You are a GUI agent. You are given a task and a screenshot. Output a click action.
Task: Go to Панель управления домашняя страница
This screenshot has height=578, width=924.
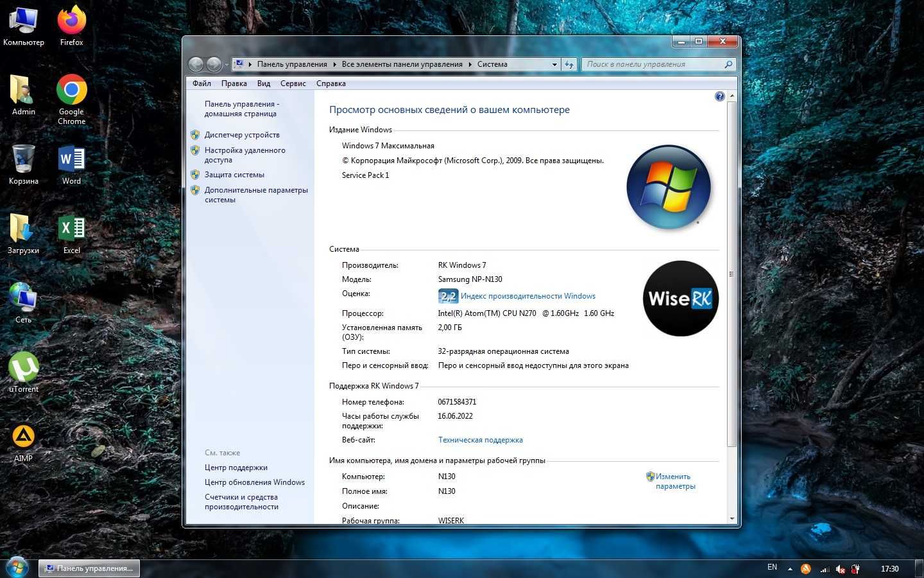(242, 109)
